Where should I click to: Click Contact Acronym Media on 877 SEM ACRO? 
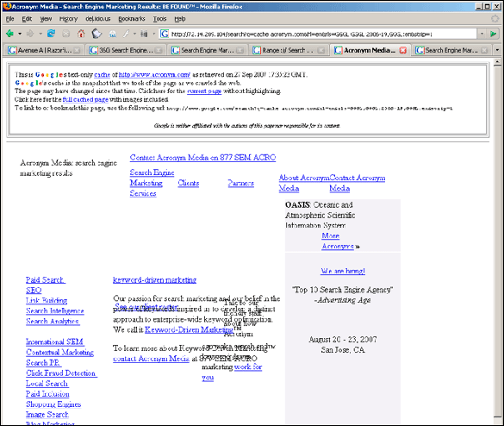point(202,158)
